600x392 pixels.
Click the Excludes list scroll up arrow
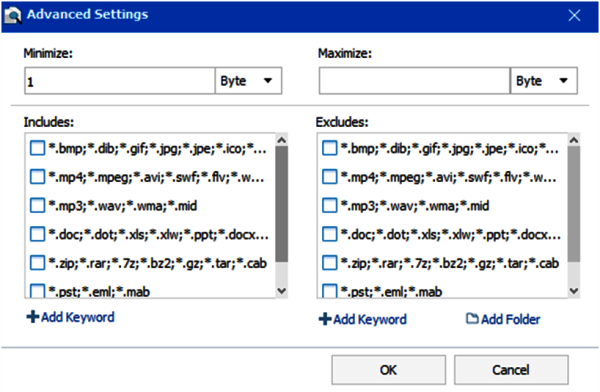574,140
